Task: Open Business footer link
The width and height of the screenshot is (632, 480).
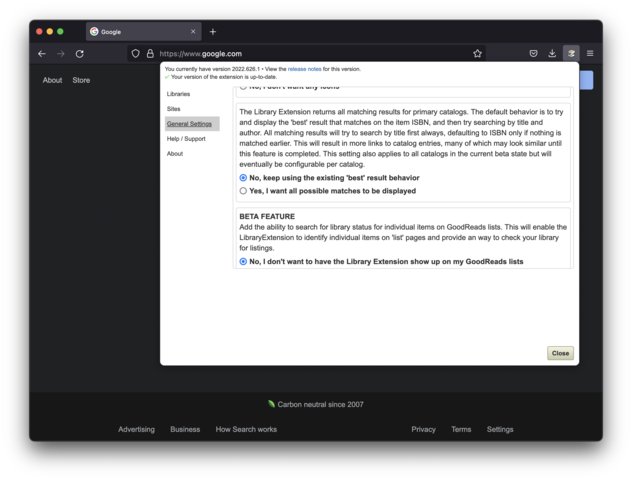Action: click(x=185, y=429)
